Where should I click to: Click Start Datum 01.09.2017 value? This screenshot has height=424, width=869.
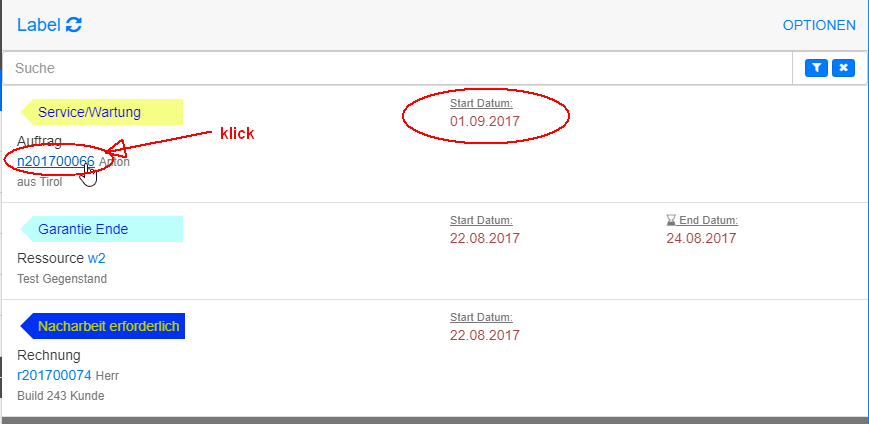tap(485, 121)
